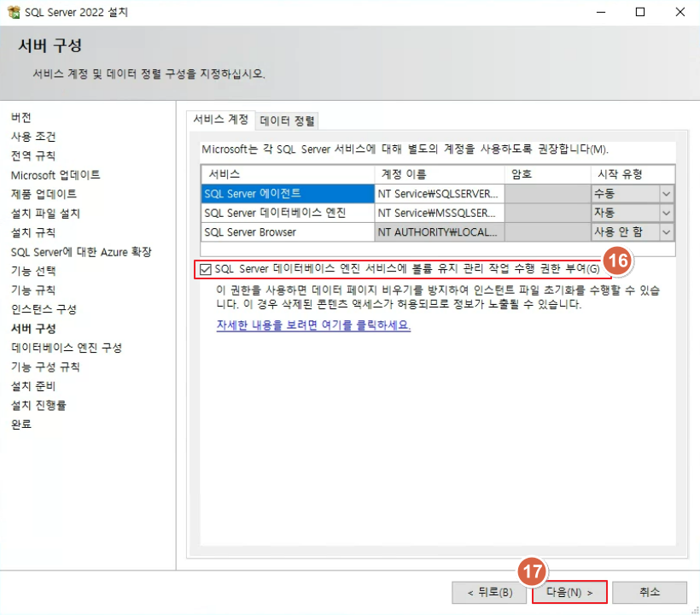Click NT AUTHORITY₩LOCAL... account cell
Image resolution: width=700 pixels, height=615 pixels.
(x=440, y=232)
